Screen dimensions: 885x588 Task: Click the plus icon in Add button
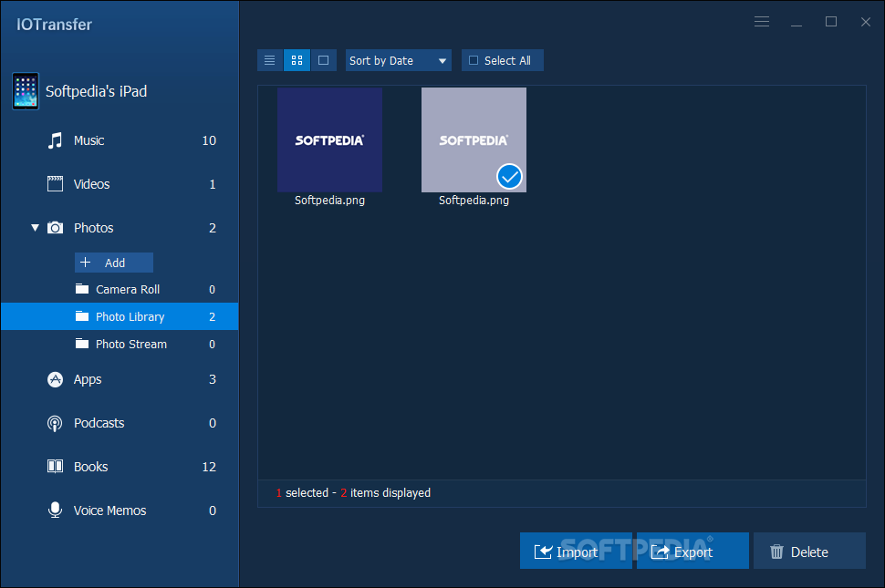click(x=85, y=263)
